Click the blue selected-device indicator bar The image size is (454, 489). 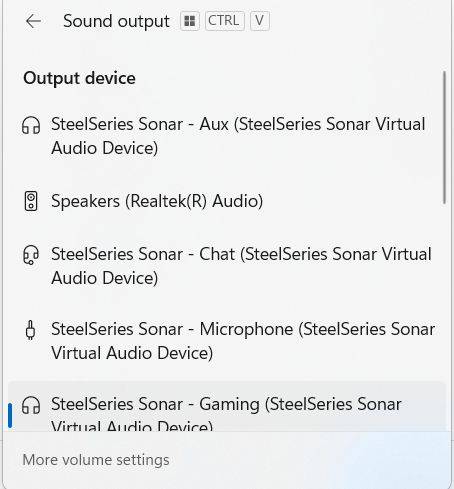click(10, 415)
